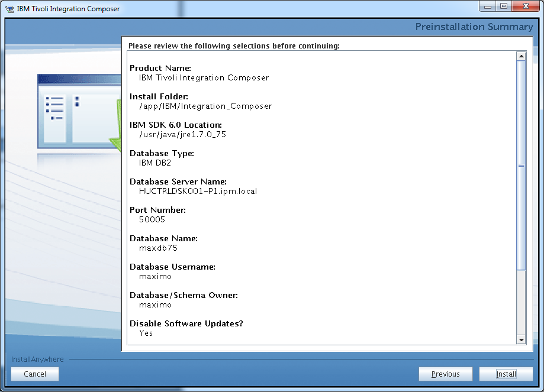Click the installer illustration graphic
Image resolution: width=544 pixels, height=392 pixels.
[79, 113]
